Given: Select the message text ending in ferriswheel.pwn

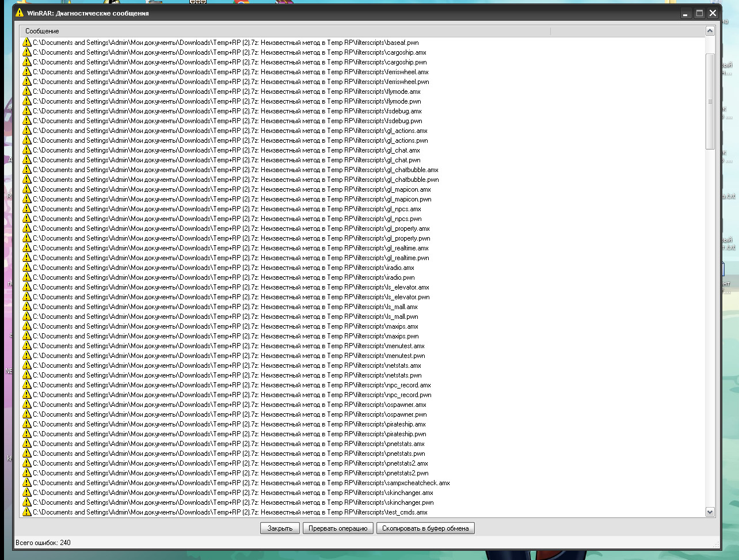Looking at the screenshot, I should coord(231,82).
